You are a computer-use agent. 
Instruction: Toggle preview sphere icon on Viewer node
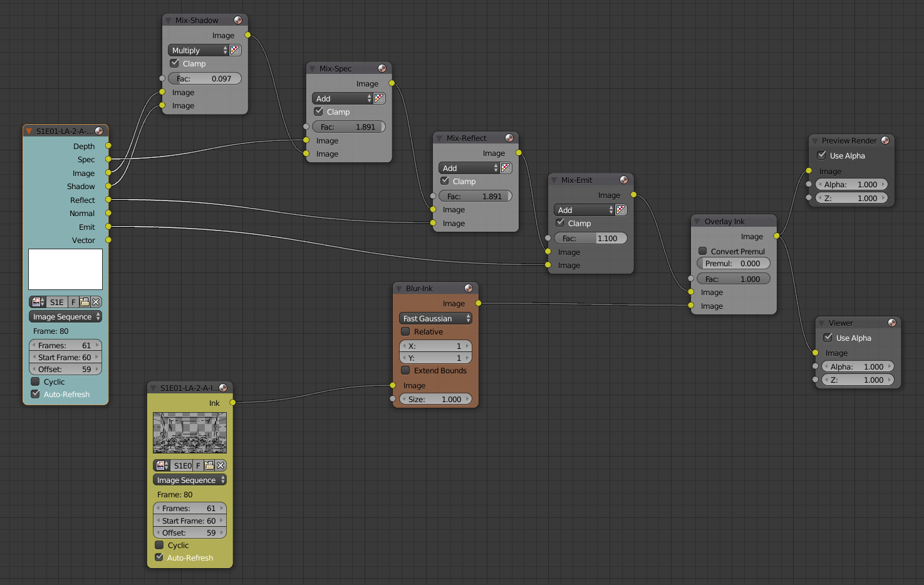892,323
